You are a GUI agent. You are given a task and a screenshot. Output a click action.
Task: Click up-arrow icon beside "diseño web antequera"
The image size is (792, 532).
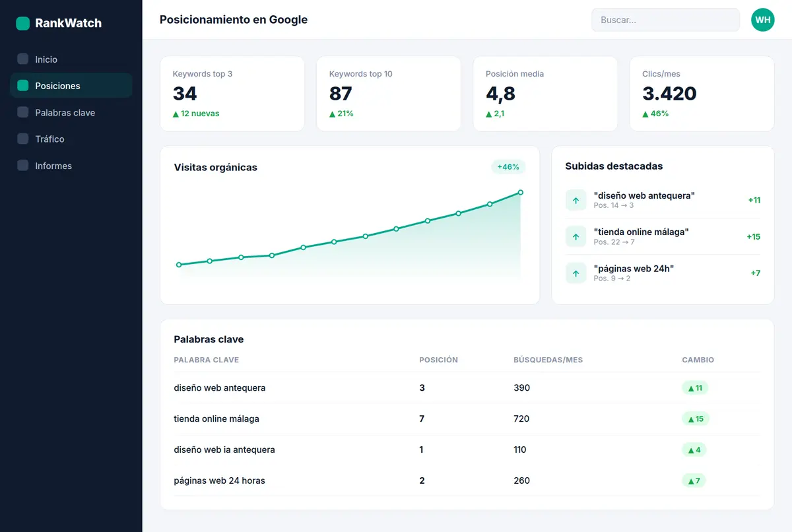pos(576,200)
